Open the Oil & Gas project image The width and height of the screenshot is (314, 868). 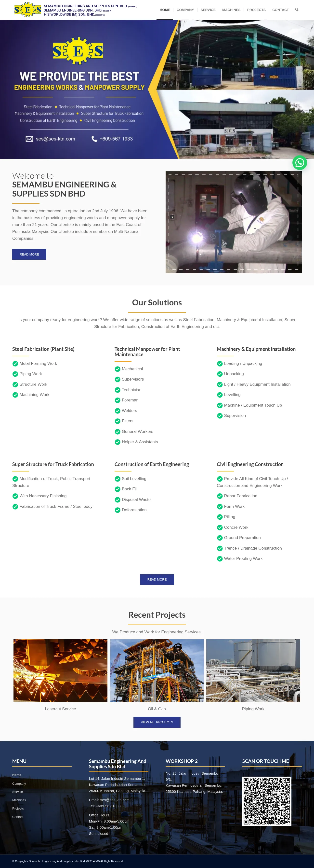pyautogui.click(x=157, y=670)
